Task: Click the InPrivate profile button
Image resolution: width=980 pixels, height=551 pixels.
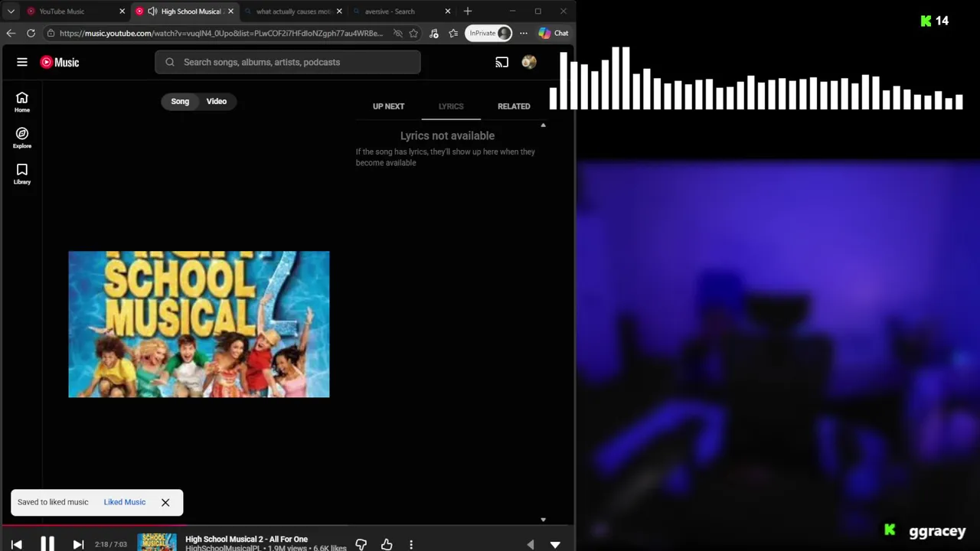Action: [488, 33]
